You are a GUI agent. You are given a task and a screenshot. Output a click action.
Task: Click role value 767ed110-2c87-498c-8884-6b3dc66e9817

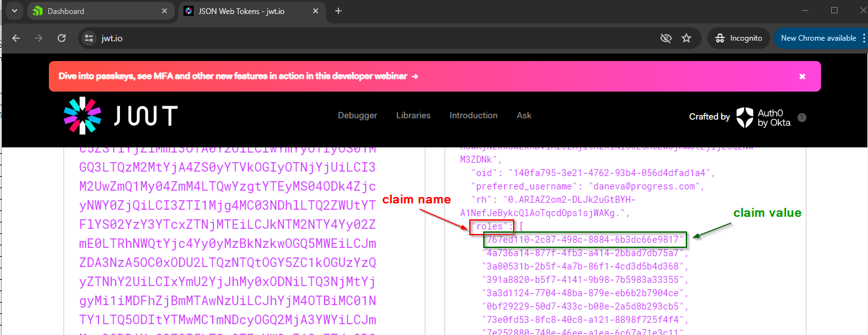(585, 240)
